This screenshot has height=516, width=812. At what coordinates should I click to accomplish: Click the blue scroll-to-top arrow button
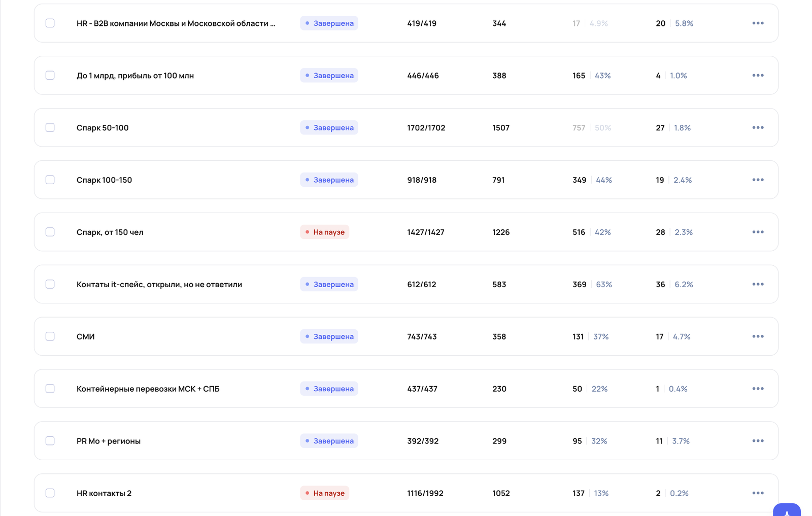(x=787, y=510)
